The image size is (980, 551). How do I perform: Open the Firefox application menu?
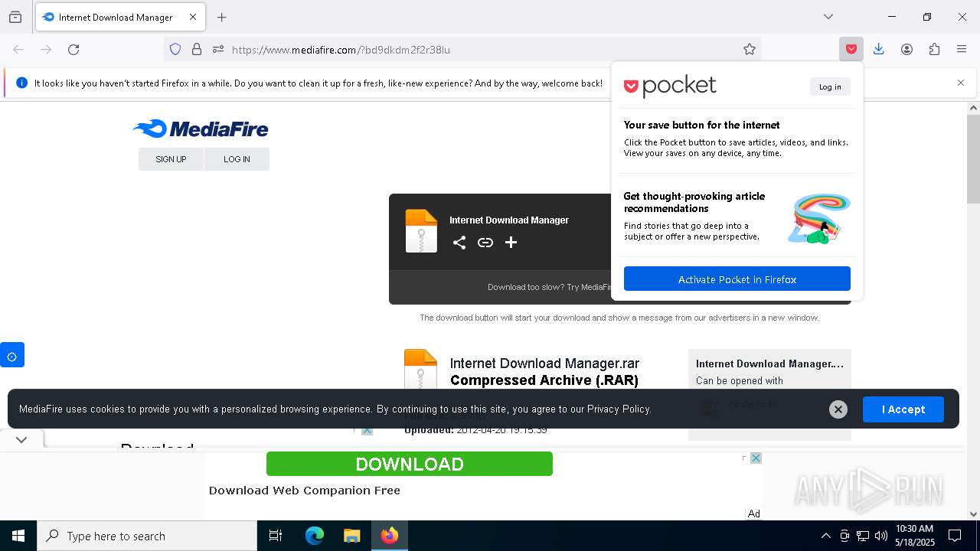coord(962,49)
